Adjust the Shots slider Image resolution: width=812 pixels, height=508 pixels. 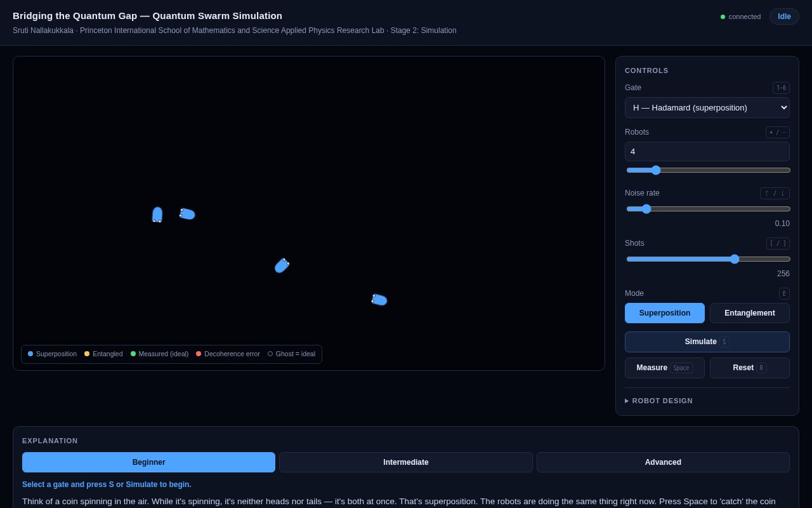(707, 259)
